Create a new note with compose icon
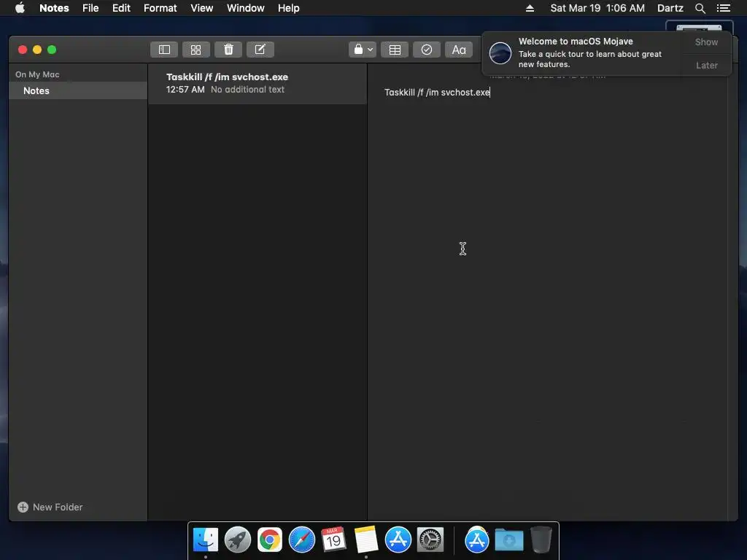The image size is (747, 560). [x=260, y=50]
